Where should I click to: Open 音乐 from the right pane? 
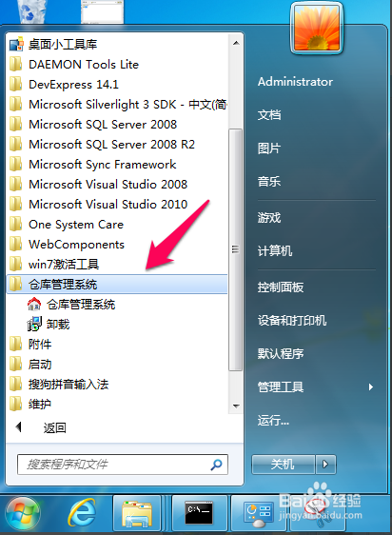coord(269,182)
